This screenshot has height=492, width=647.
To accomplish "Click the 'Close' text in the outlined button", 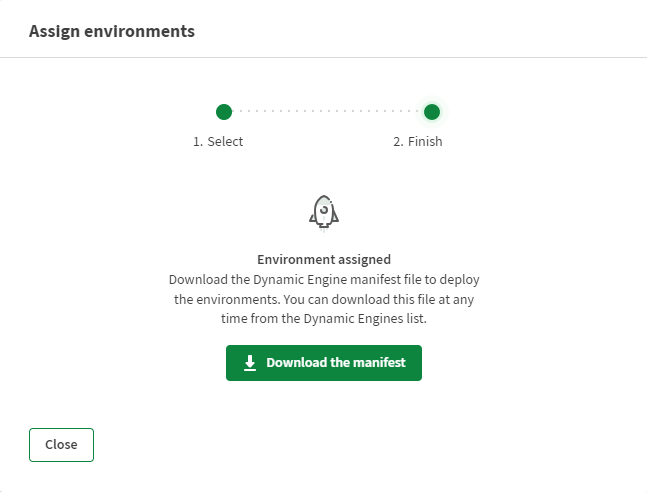I will pyautogui.click(x=61, y=445).
